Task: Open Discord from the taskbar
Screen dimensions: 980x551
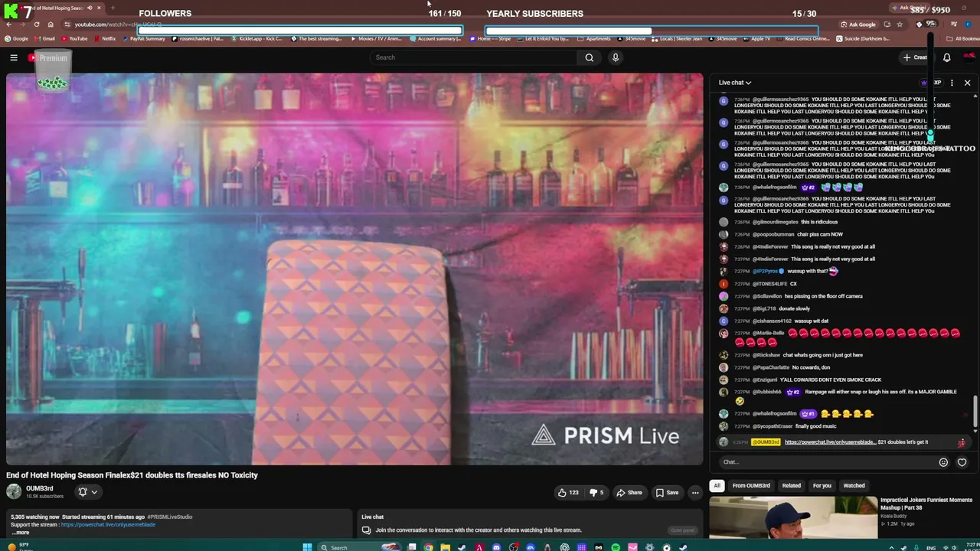Action: coord(496,547)
